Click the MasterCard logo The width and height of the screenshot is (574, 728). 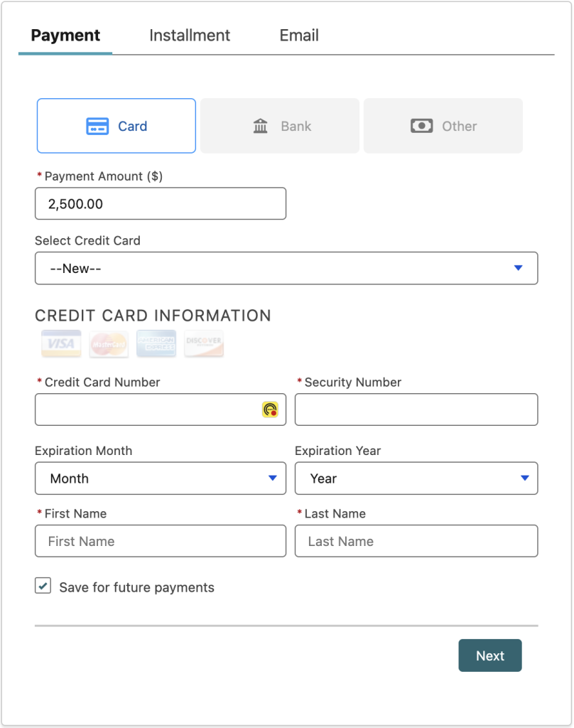pos(109,343)
